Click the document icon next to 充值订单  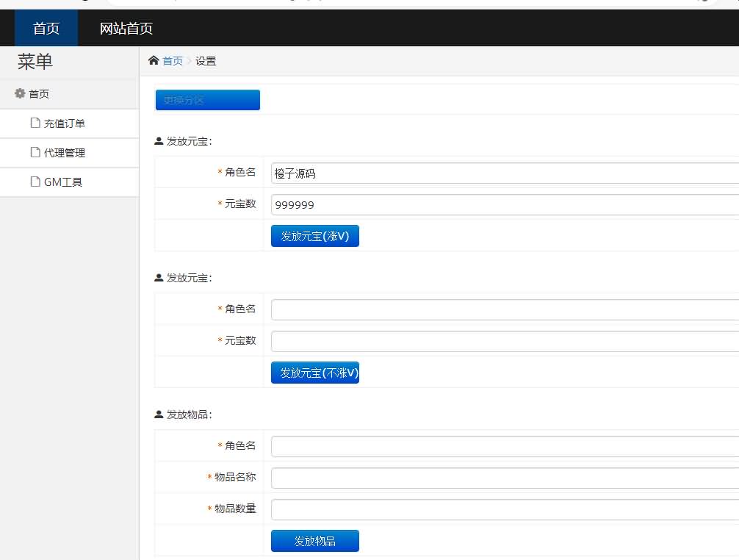(35, 123)
